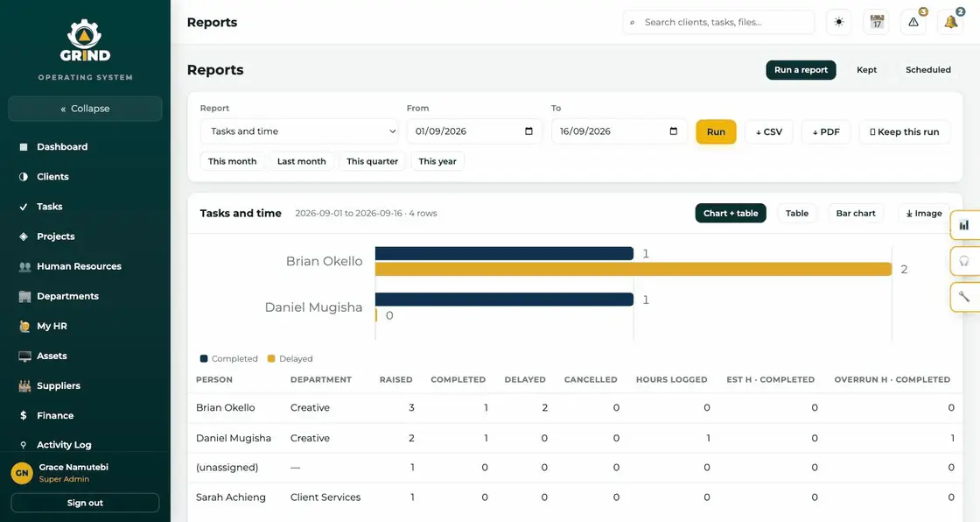
Task: Click Brian Okello's yellow Delayed bar
Action: coord(633,269)
